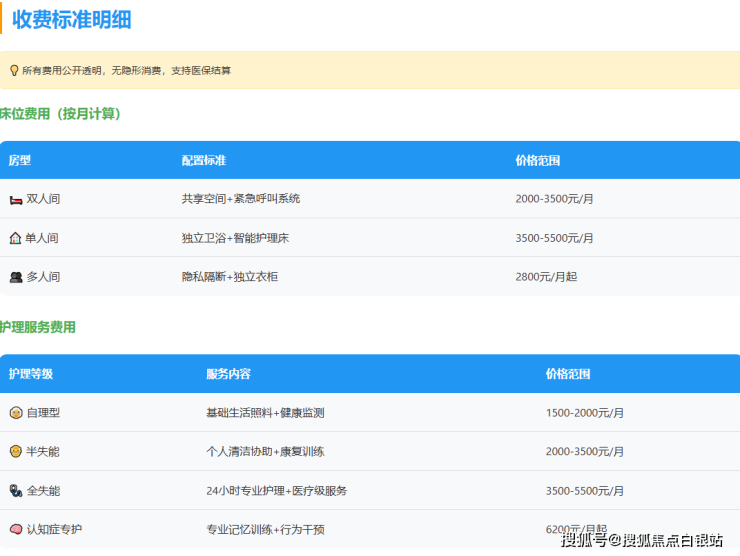Select the 服务内容 column header

coord(228,374)
